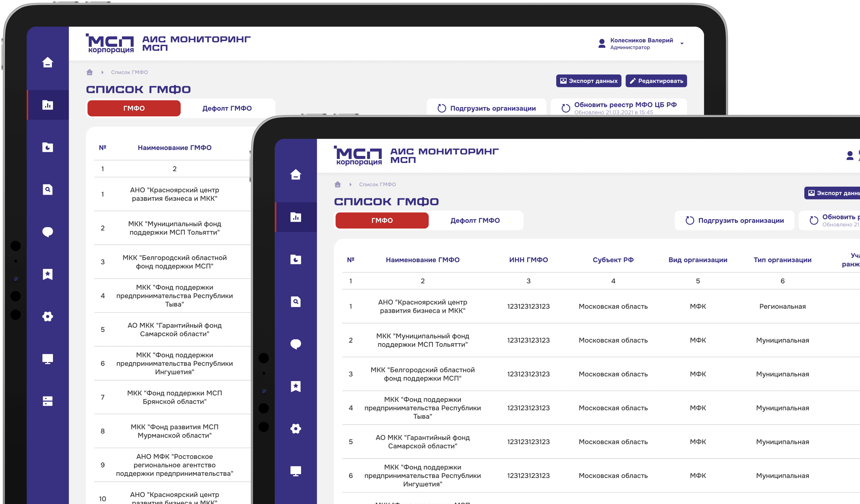Open home icon in back tablet sidebar
The image size is (860, 504).
tap(47, 62)
